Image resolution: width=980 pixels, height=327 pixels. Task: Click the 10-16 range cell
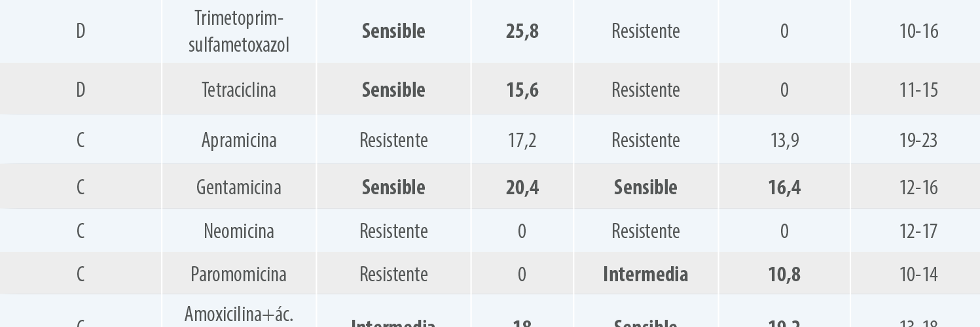point(918,31)
